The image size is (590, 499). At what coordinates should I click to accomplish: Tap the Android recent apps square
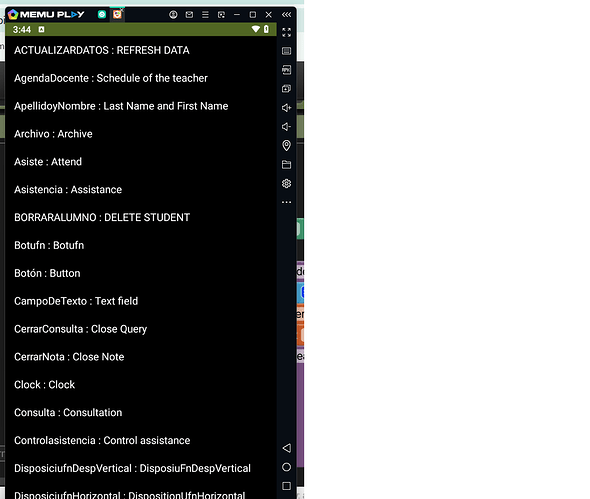[286, 486]
